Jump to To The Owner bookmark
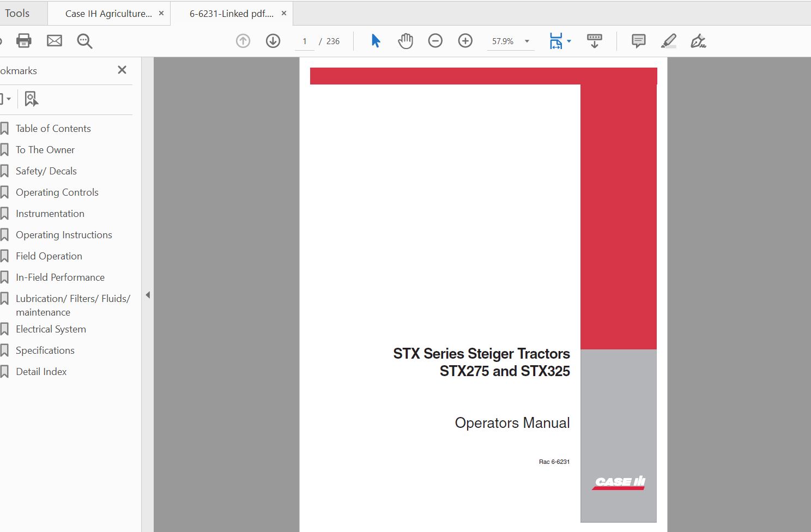This screenshot has height=532, width=811. 45,150
